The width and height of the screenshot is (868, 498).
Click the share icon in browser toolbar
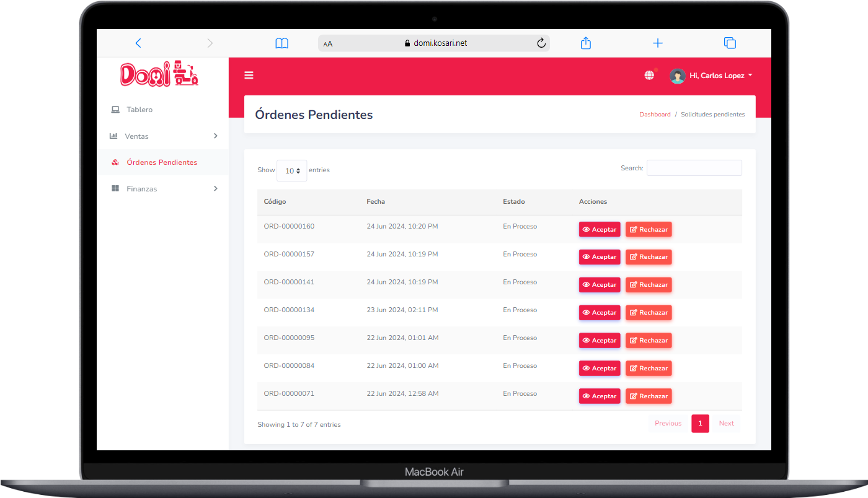coord(585,43)
